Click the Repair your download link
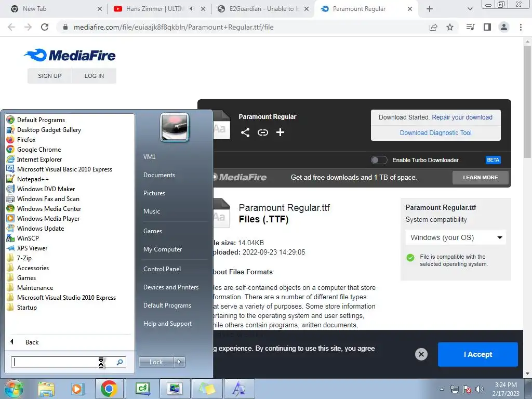The width and height of the screenshot is (532, 399). point(462,117)
